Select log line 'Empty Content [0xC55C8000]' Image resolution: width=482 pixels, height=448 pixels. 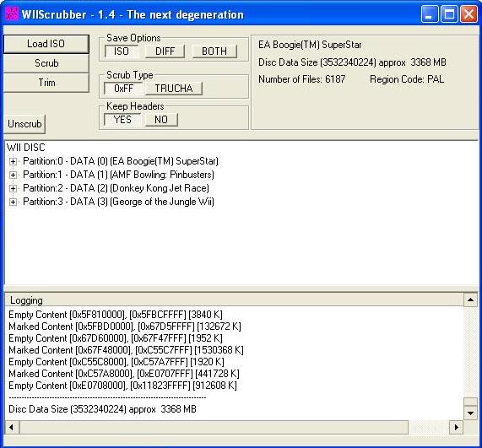point(116,362)
